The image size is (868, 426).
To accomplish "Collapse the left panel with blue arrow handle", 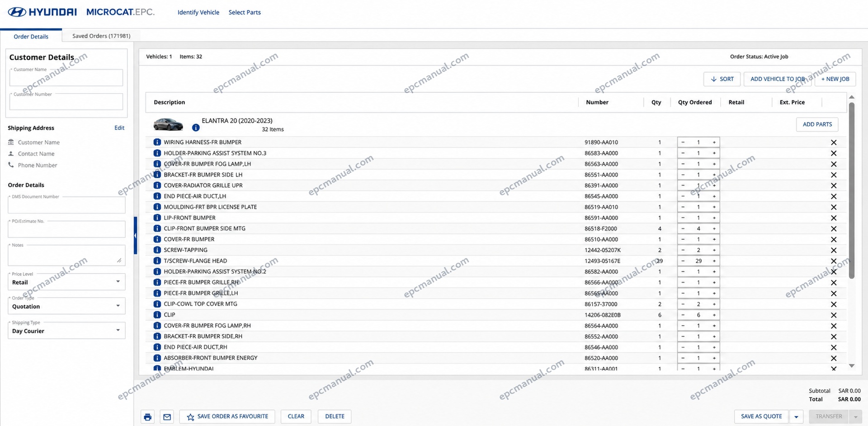I will tap(135, 236).
